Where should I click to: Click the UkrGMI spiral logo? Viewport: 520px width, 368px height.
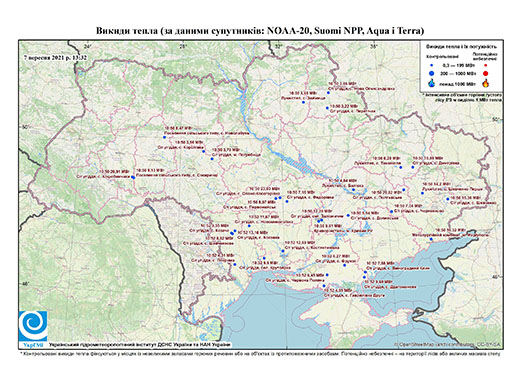[x=33, y=326]
